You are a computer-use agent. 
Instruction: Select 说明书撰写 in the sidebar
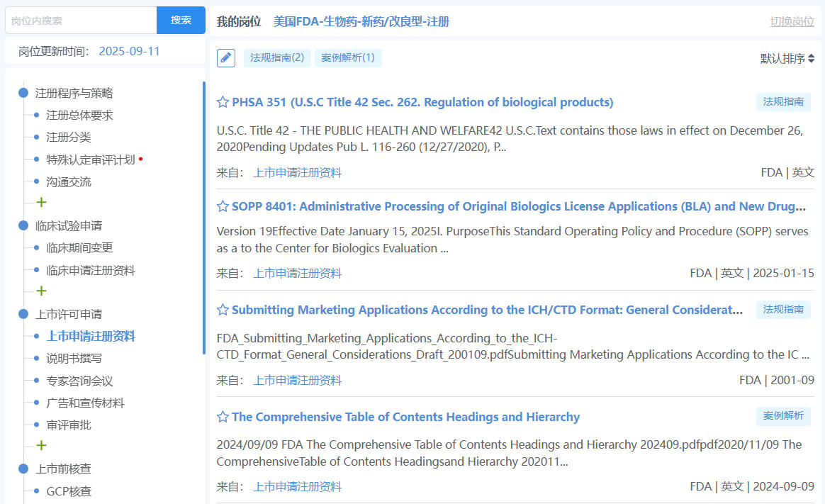(74, 359)
